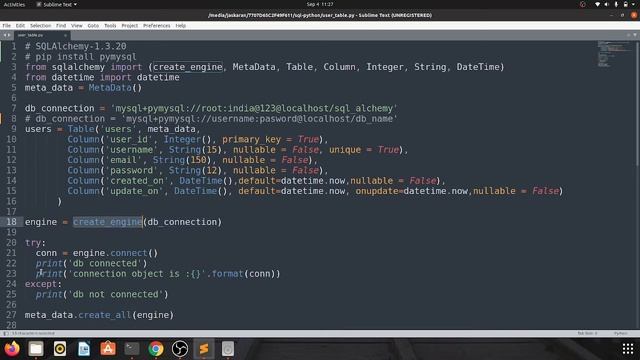Open the Python syntax selector in status bar
The height and width of the screenshot is (360, 640).
coord(621,333)
